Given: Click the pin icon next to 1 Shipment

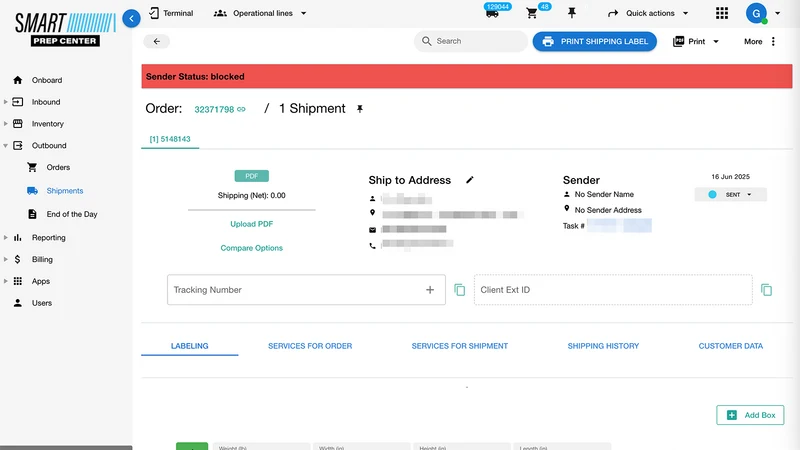Looking at the screenshot, I should tap(360, 109).
